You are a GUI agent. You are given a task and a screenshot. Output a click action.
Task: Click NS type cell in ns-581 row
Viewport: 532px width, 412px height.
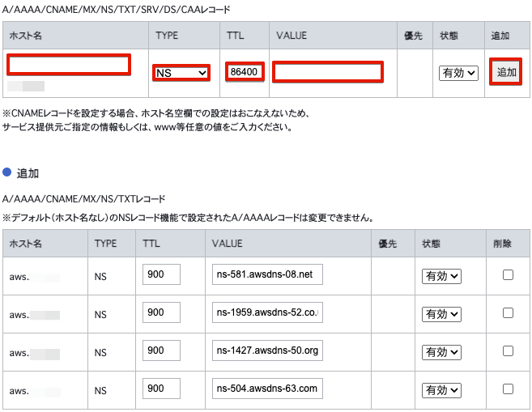tap(100, 277)
